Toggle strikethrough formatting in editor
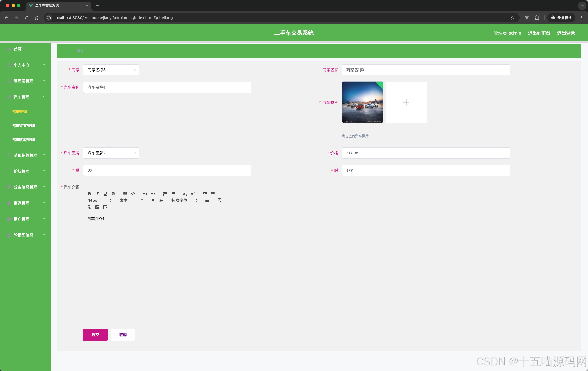This screenshot has height=371, width=588. click(x=113, y=194)
